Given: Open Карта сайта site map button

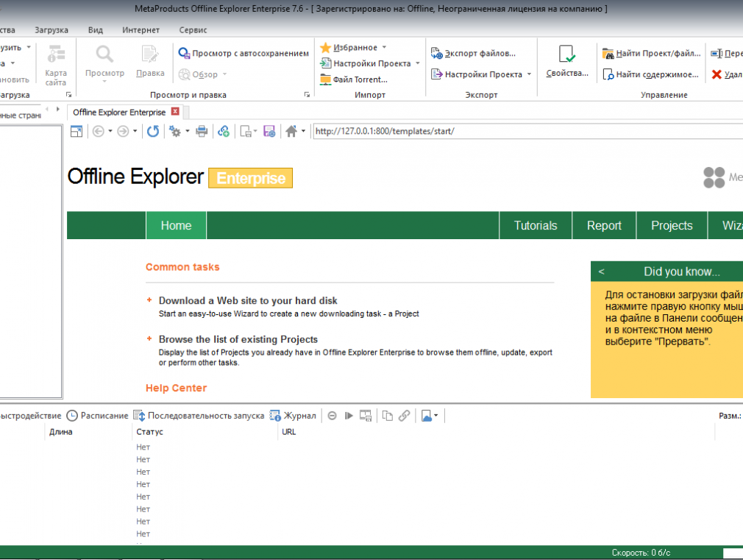Looking at the screenshot, I should (56, 65).
